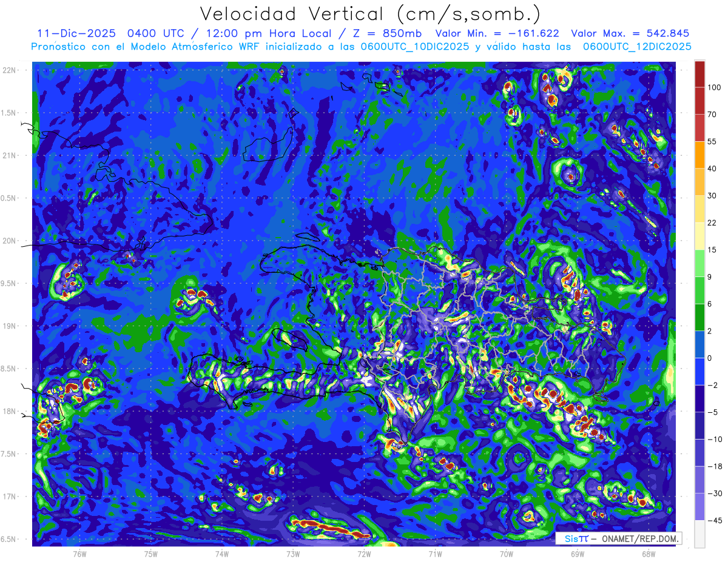
Task: Pick the colorbar segment between -18 and -10
Action: tap(699, 452)
